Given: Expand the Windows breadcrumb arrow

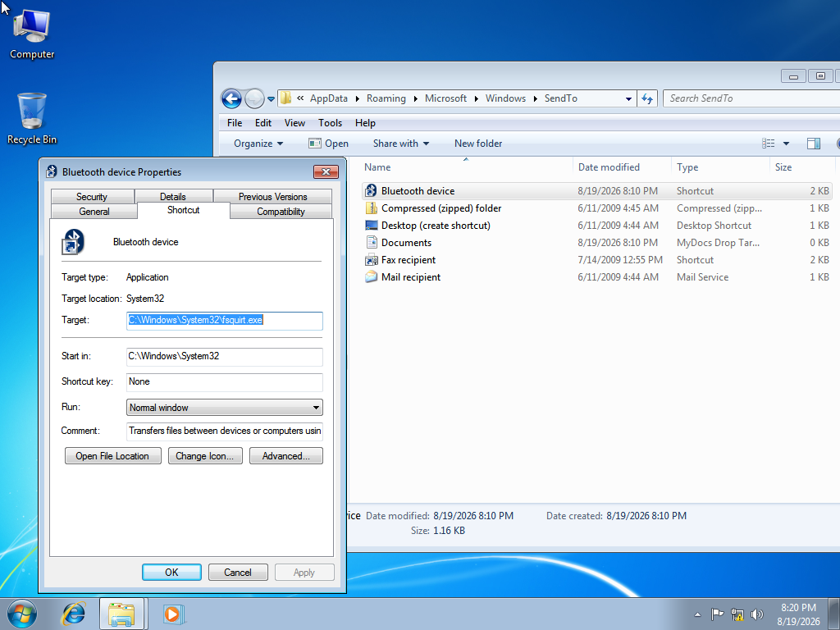Looking at the screenshot, I should 535,98.
